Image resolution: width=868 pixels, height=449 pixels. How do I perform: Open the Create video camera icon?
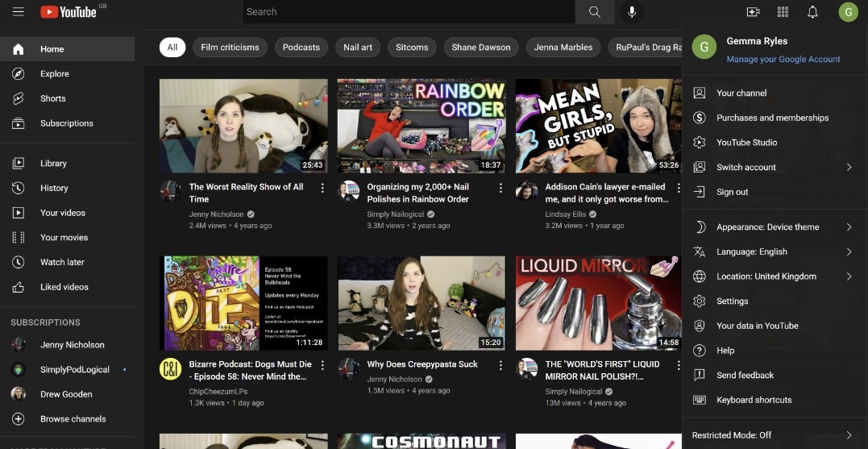tap(753, 11)
